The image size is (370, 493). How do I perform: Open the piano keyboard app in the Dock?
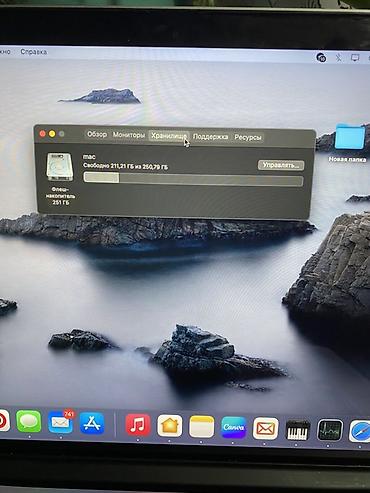point(298,429)
